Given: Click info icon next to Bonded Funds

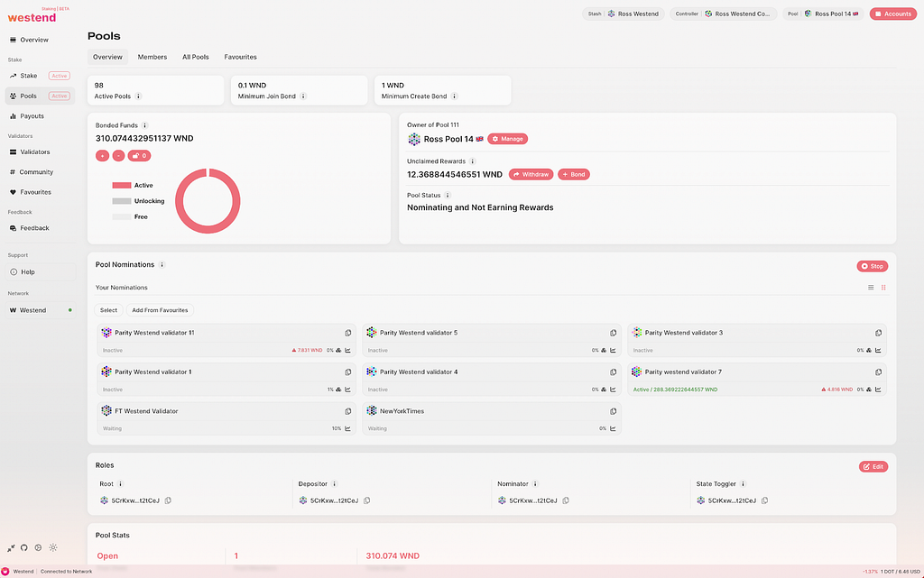Looking at the screenshot, I should point(145,125).
